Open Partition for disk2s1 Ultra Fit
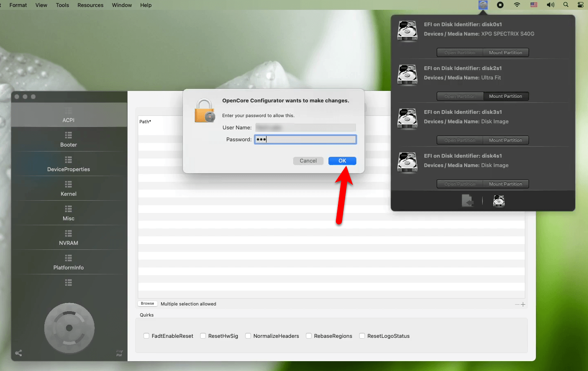The image size is (588, 371). [x=460, y=96]
